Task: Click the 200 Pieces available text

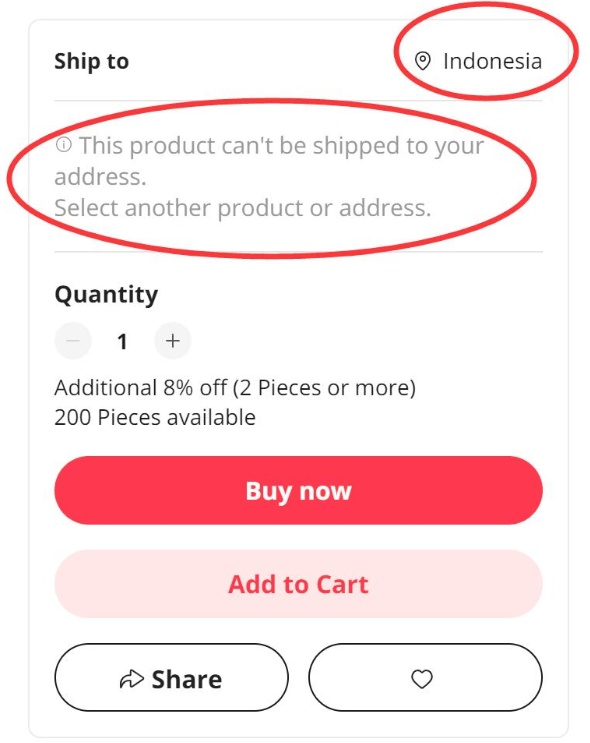Action: click(155, 417)
